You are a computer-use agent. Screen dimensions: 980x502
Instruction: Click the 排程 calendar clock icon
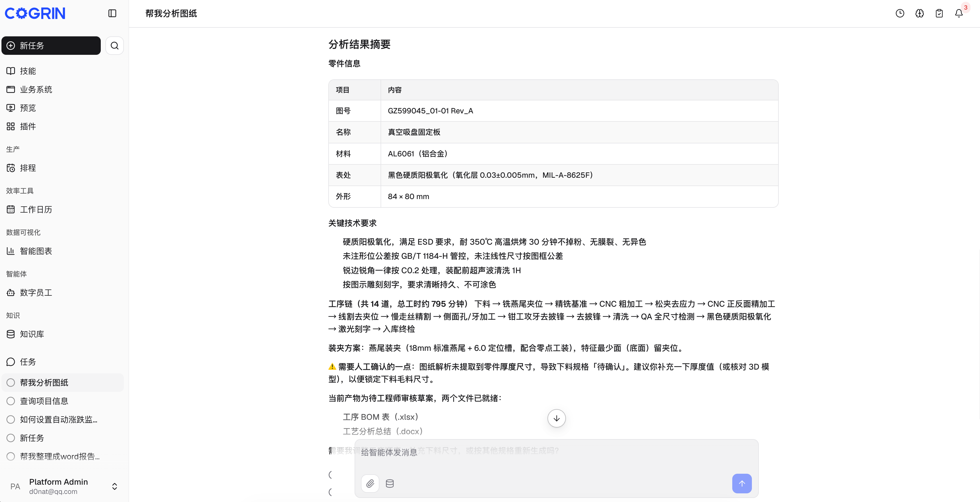11,168
